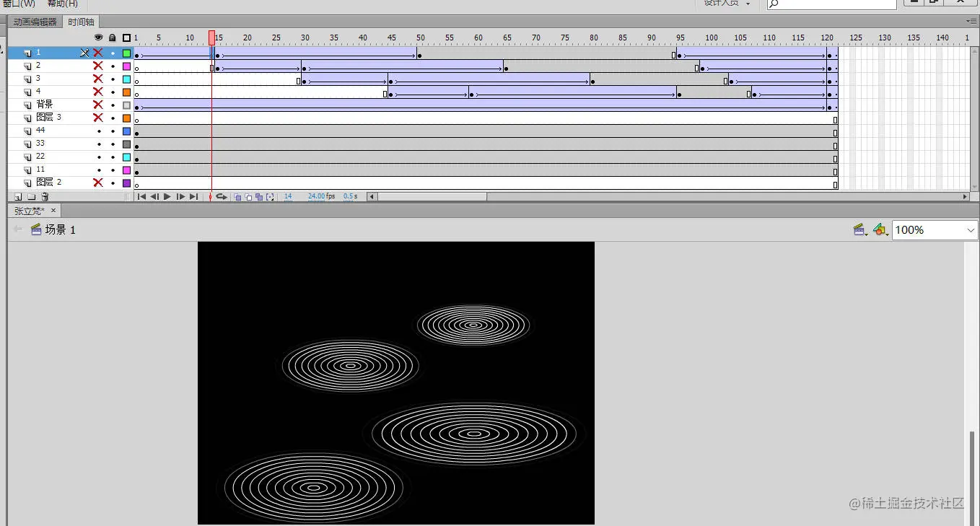Click the current frame number 14
Image resolution: width=980 pixels, height=526 pixels.
[x=288, y=196]
